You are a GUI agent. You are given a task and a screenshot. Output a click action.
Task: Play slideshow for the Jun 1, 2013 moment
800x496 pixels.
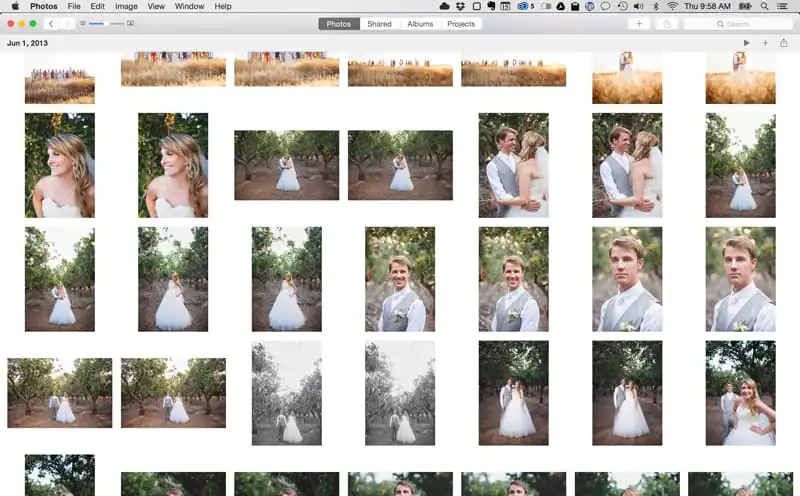[x=746, y=43]
